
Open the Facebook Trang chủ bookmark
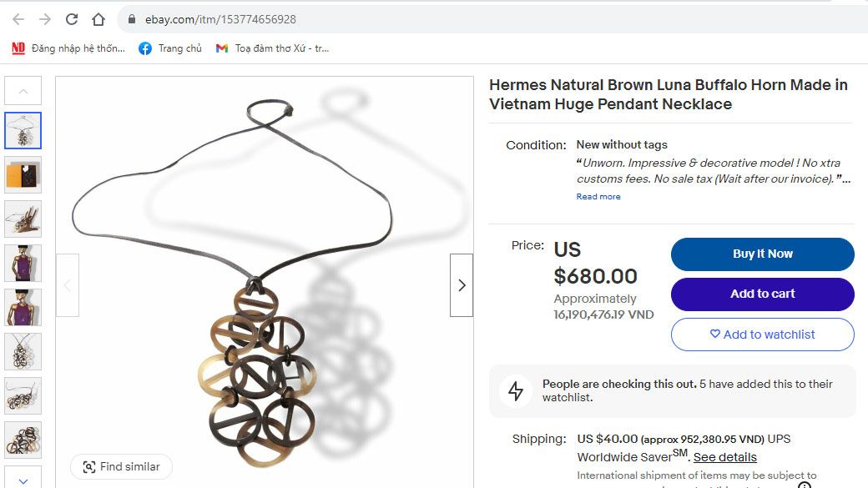pos(170,48)
